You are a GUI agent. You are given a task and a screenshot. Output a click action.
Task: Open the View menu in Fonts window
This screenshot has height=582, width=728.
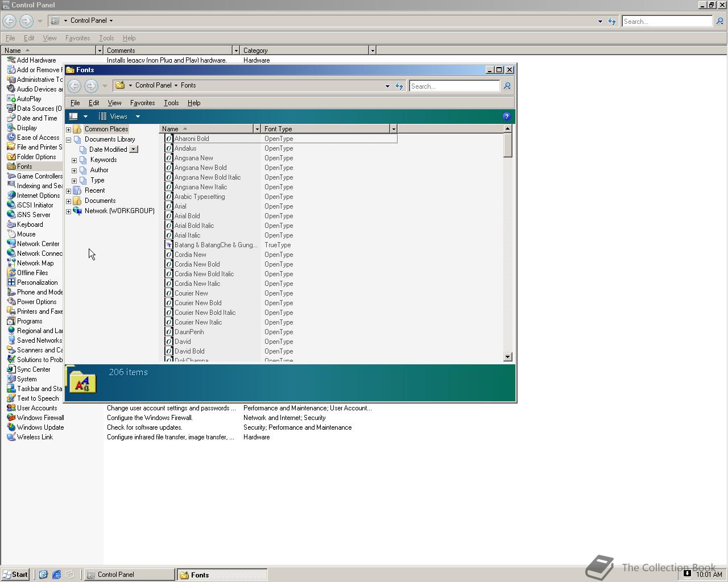click(114, 103)
